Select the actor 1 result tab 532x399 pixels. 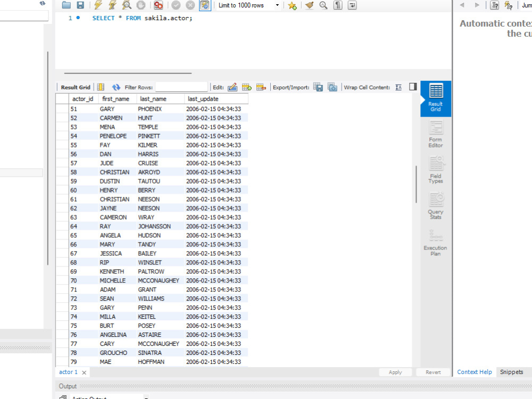[68, 372]
